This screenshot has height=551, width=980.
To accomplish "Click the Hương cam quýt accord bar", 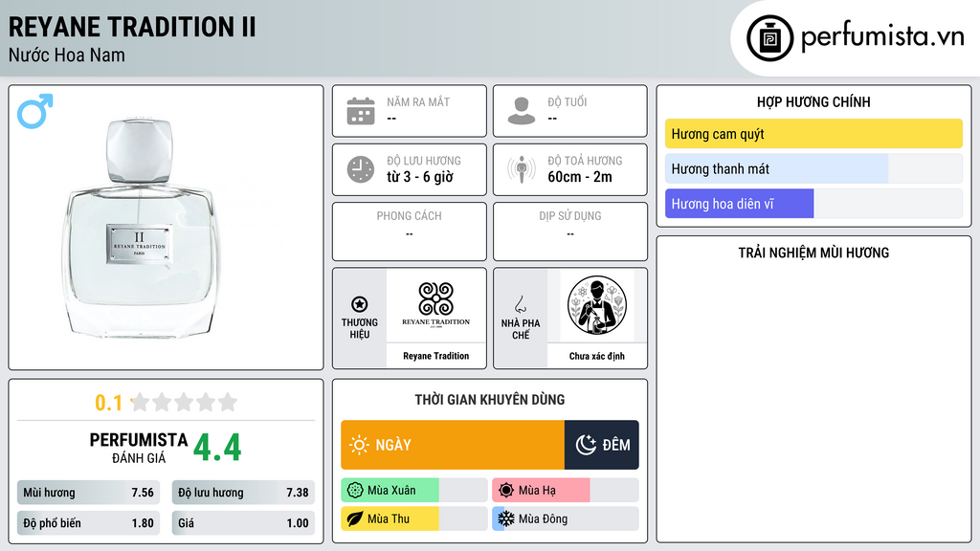I will (813, 134).
